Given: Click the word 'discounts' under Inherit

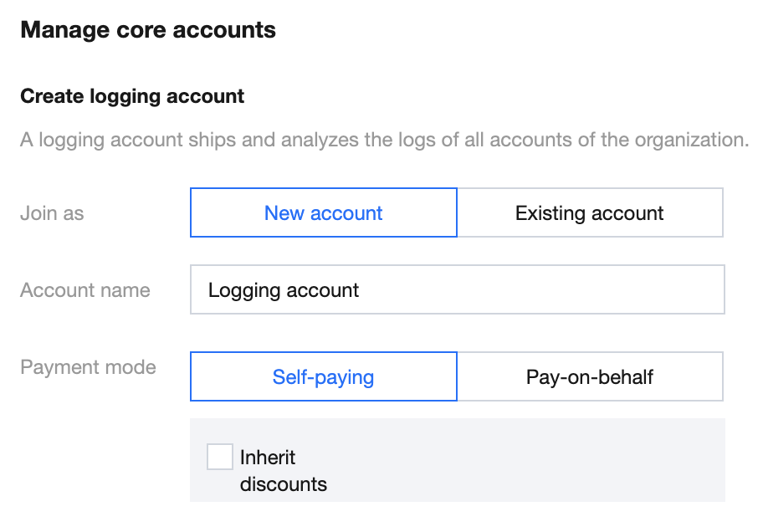Looking at the screenshot, I should (x=284, y=484).
